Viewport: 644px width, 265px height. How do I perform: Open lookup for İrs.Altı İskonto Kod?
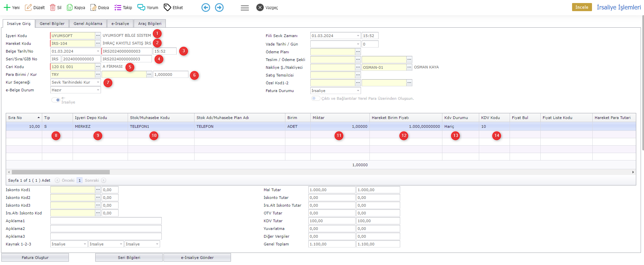tap(98, 213)
